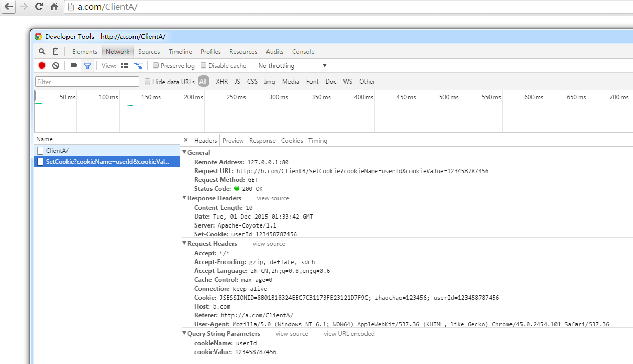Collapse the Query String Parameters section

pos(184,334)
